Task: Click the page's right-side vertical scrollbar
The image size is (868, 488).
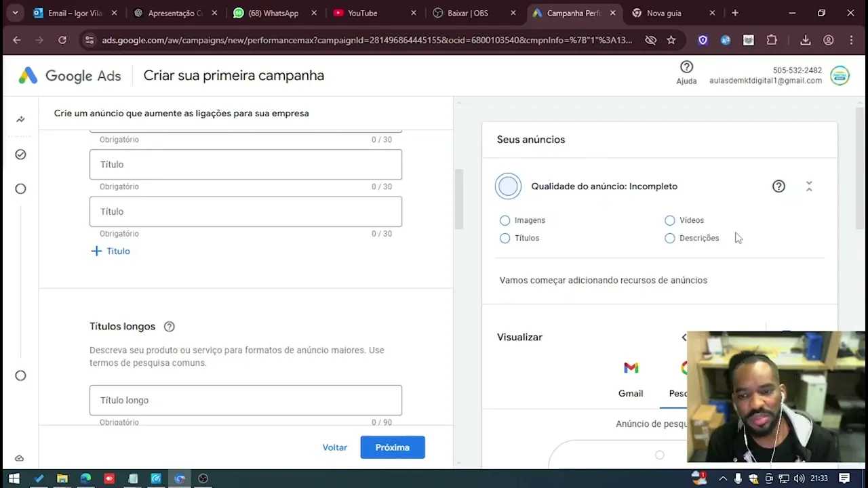Action: [x=860, y=168]
